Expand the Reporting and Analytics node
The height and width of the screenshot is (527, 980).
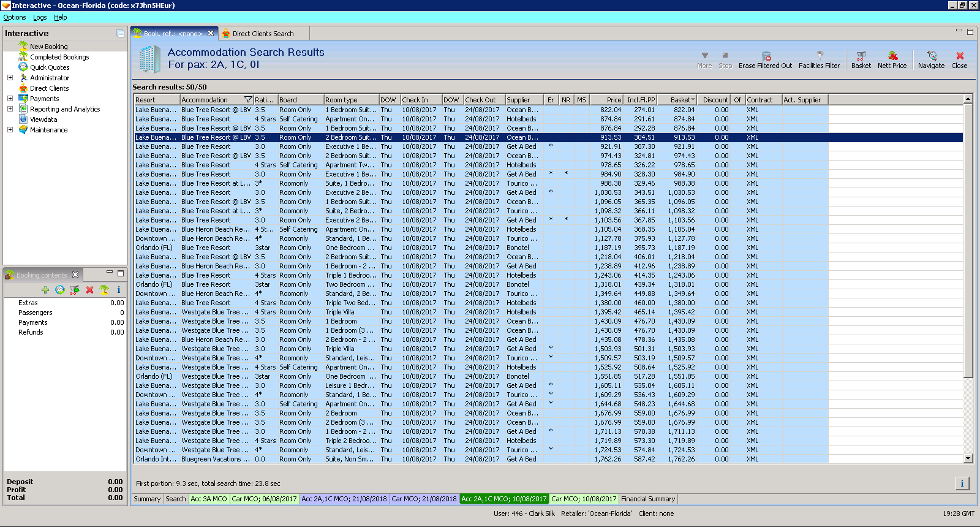click(10, 109)
